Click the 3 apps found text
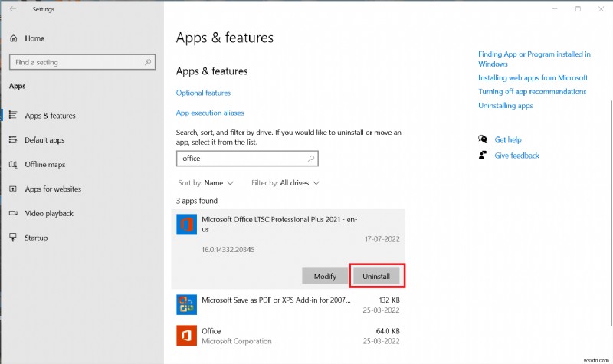Screen dimensions: 613x364 [197, 201]
